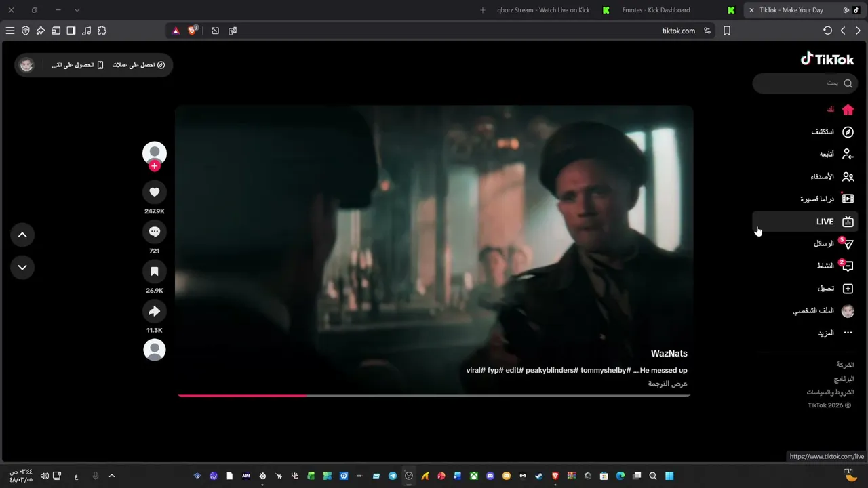Save the video using the bookmark icon
868x488 pixels.
155,272
